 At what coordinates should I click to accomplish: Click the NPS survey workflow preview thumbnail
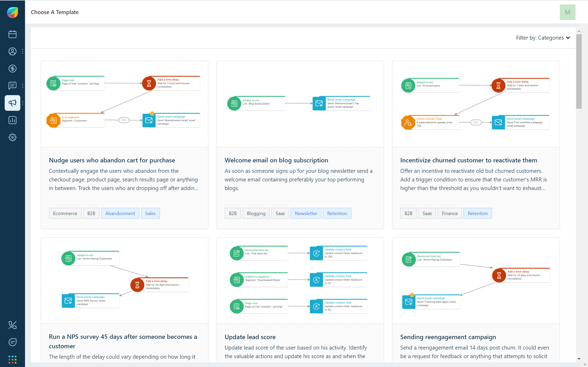point(124,280)
